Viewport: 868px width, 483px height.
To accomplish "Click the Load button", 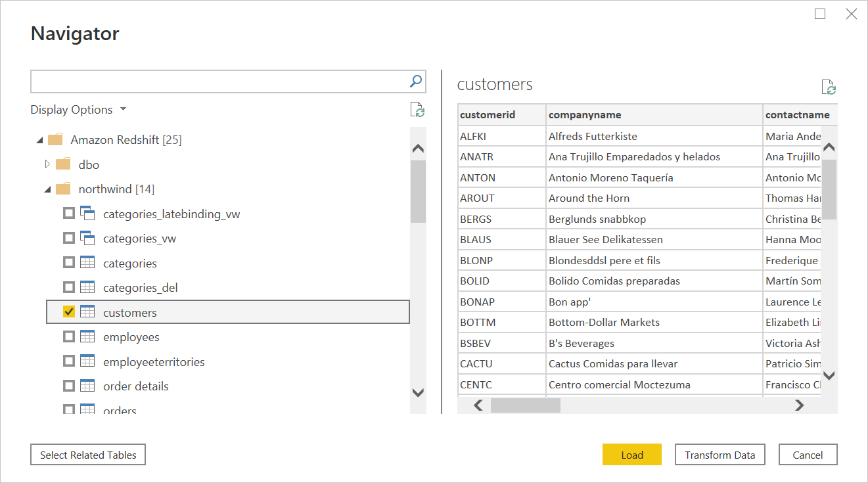I will point(631,454).
